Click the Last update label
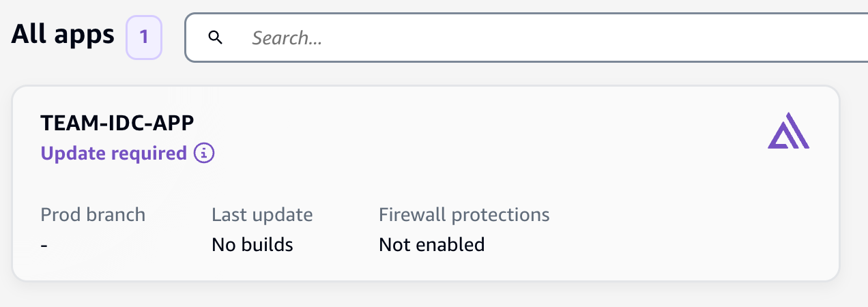This screenshot has height=307, width=868. pos(262,215)
